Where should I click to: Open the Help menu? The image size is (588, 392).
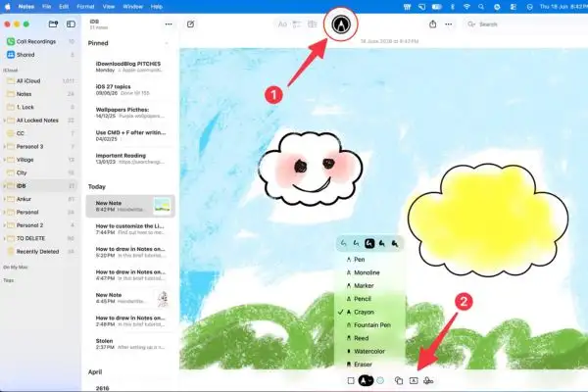click(157, 7)
